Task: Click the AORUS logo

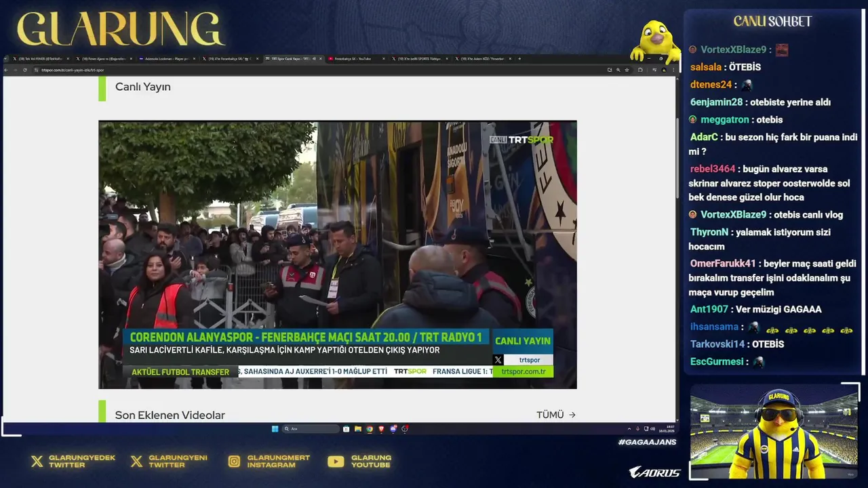Action: click(654, 472)
